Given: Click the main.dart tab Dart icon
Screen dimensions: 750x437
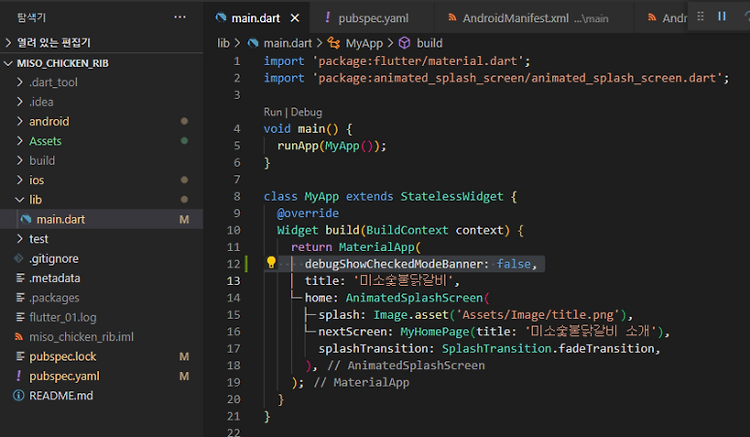Looking at the screenshot, I should [221, 18].
